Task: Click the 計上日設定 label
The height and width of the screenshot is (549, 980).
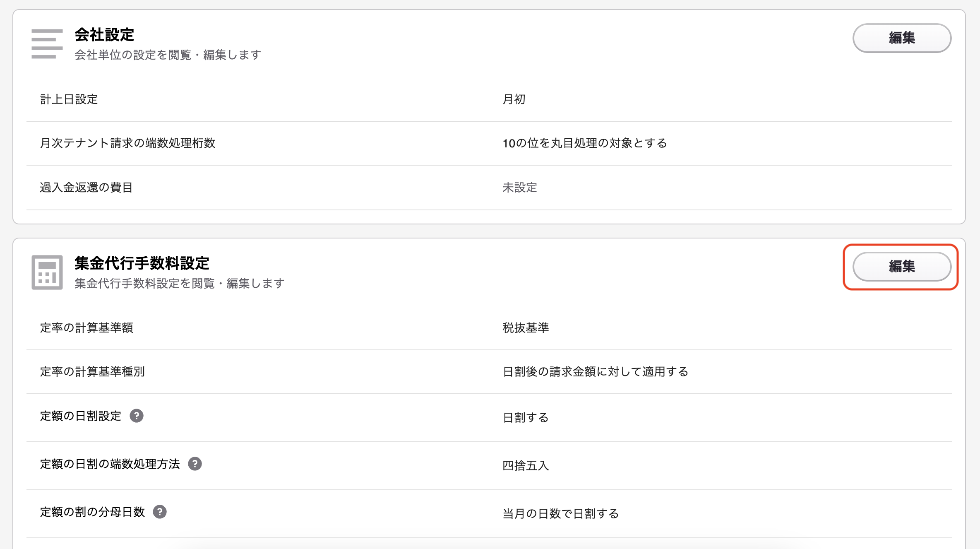Action: (69, 99)
